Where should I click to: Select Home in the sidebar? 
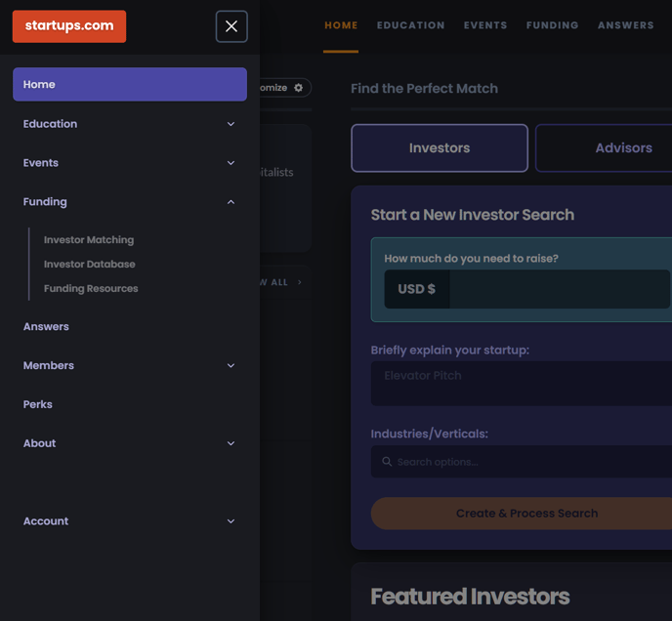(x=129, y=85)
